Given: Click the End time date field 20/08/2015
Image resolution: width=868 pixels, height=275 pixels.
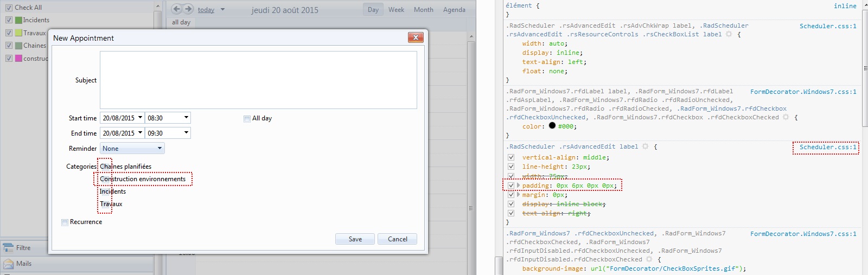Looking at the screenshot, I should 118,133.
